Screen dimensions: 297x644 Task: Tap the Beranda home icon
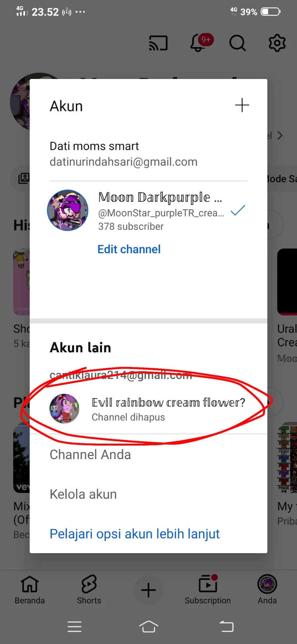30,590
